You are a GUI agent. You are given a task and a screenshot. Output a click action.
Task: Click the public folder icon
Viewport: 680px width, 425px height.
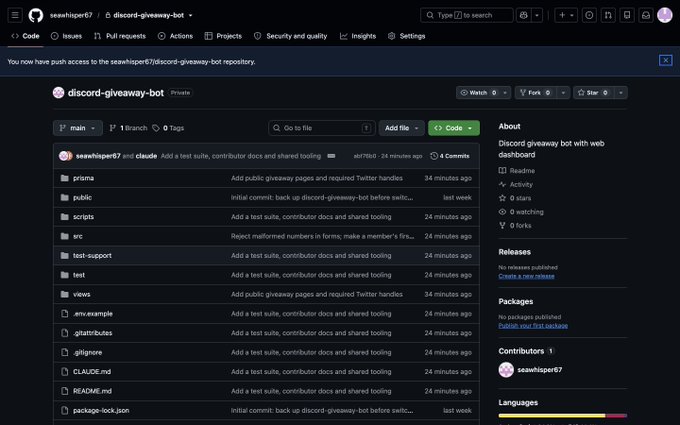pos(65,197)
